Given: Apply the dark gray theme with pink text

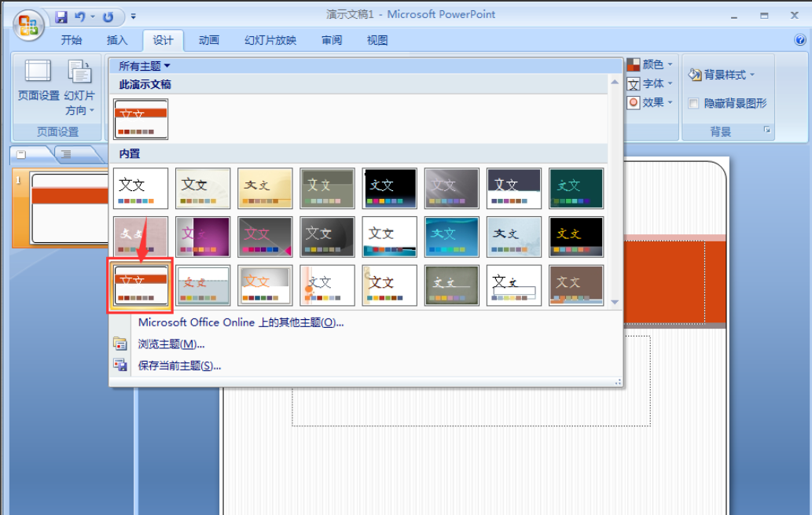Looking at the screenshot, I should pyautogui.click(x=265, y=237).
